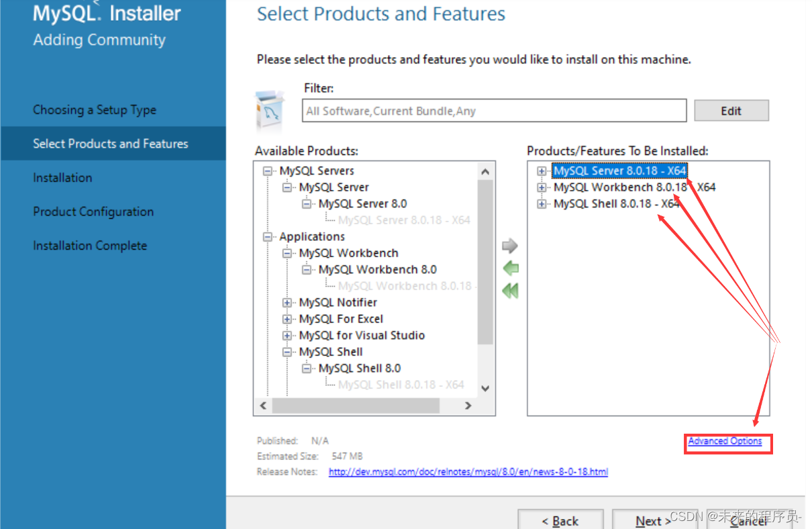Select grayed MySQL Server 8.0.18 - X64 available item
The height and width of the screenshot is (529, 812).
click(x=404, y=220)
